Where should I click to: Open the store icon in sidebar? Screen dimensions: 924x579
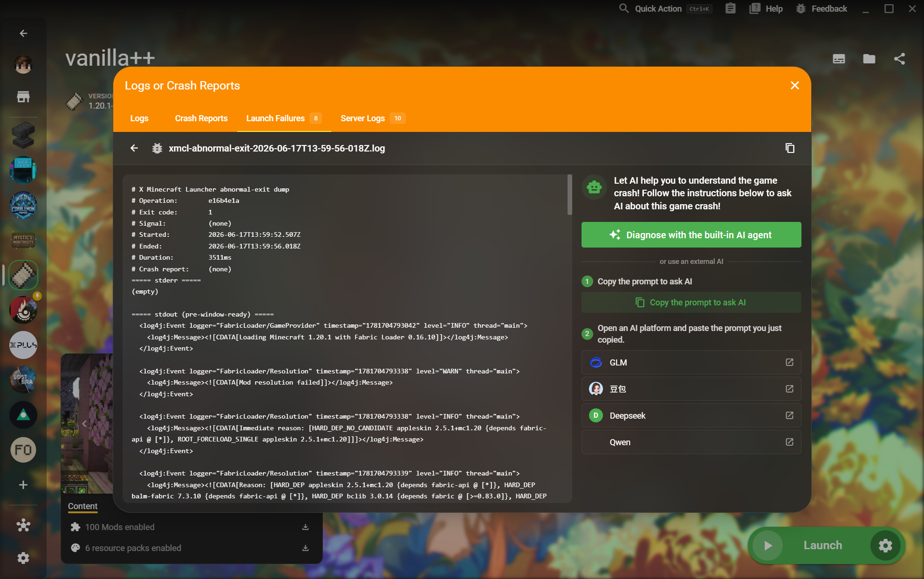[23, 96]
